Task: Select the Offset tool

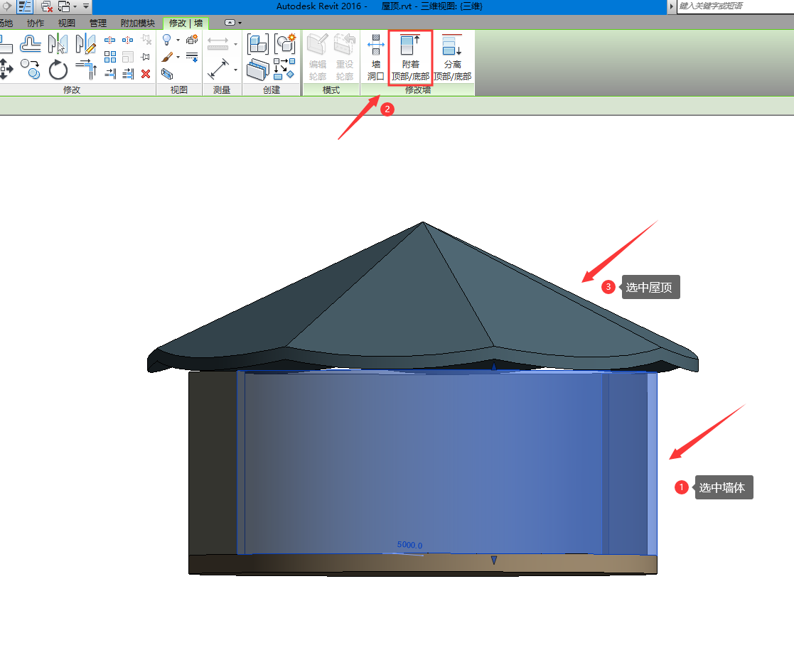Action: pos(31,45)
